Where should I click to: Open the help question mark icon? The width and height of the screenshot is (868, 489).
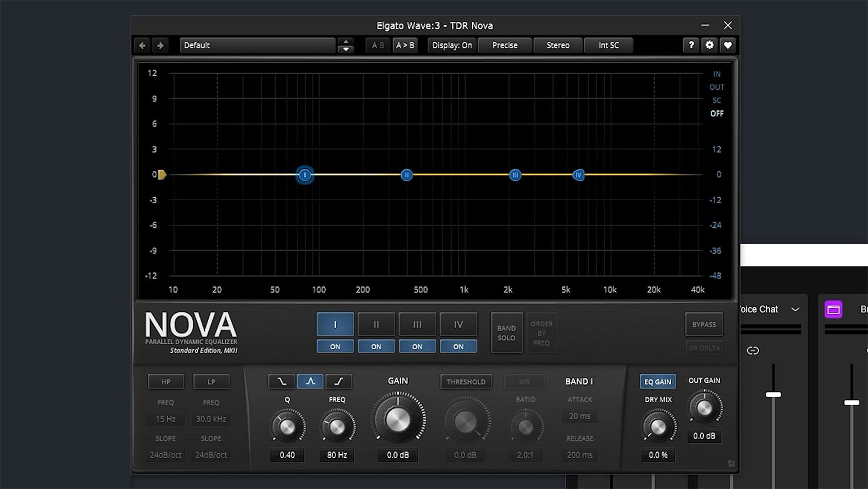tap(691, 45)
